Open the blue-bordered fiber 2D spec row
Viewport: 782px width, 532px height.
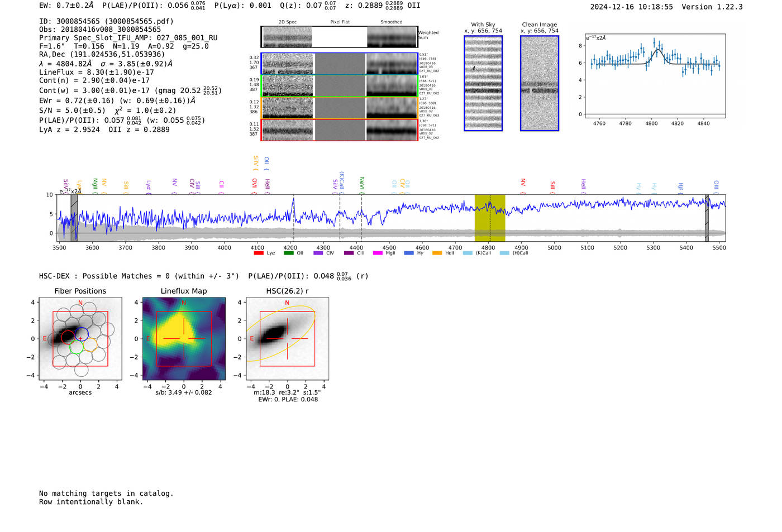(340, 64)
